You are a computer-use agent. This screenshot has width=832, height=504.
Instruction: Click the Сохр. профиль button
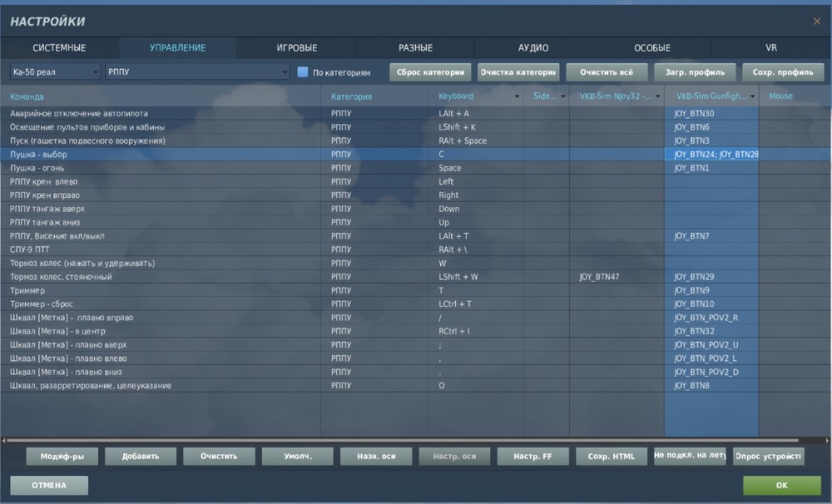(783, 72)
